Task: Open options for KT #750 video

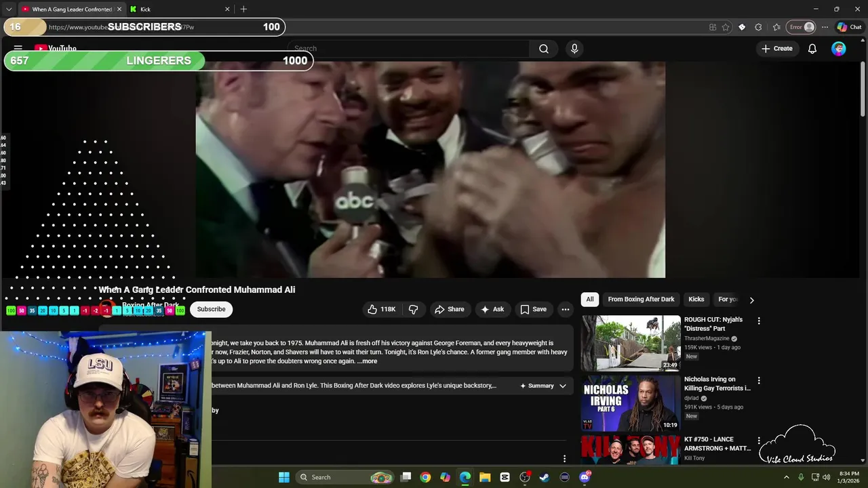Action: point(759,441)
